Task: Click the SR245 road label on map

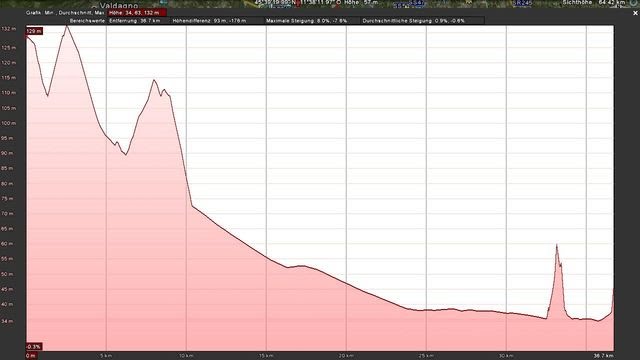Action: click(x=523, y=3)
